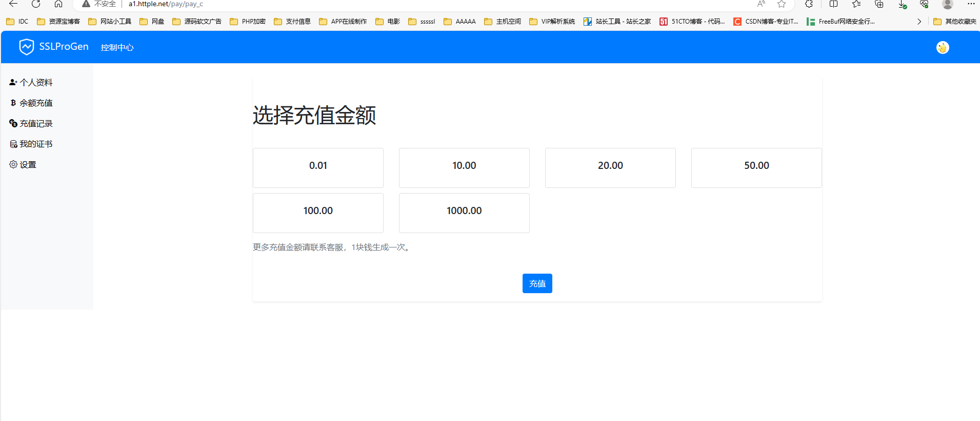
Task: Click the SSLProGen shield logo
Action: tap(26, 47)
